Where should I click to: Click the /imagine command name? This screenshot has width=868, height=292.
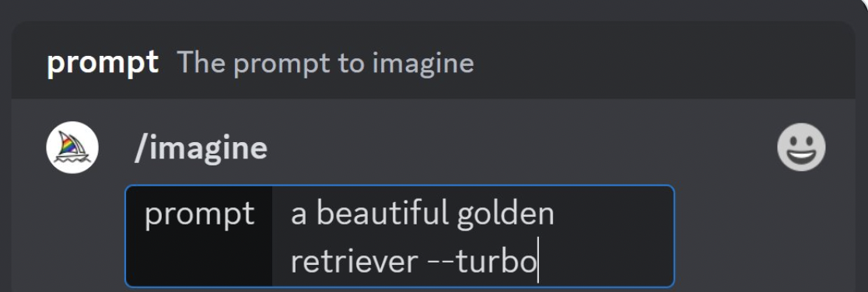coord(201,148)
